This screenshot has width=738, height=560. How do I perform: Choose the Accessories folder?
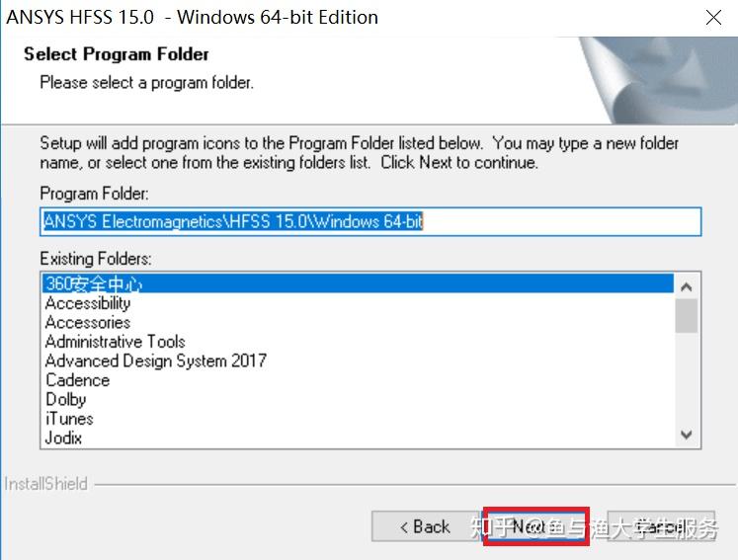click(88, 322)
